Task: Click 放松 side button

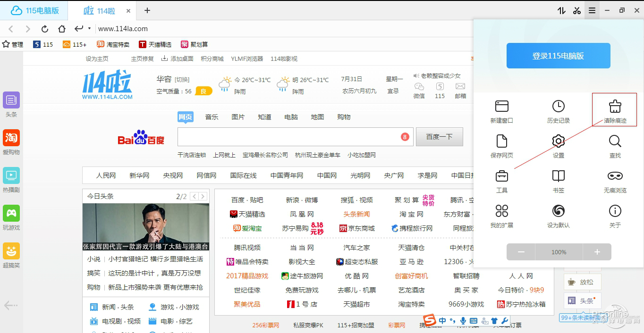Action: pos(582,282)
